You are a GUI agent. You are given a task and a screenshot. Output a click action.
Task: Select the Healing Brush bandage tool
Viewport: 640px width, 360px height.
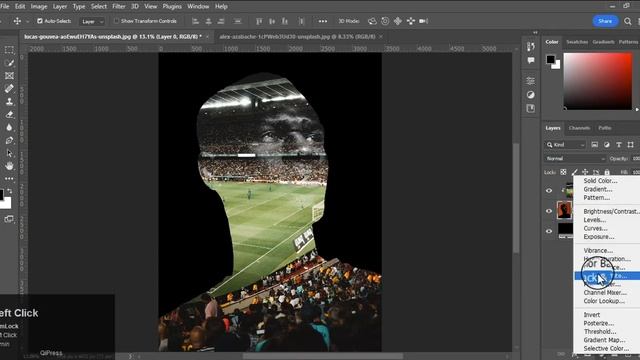click(9, 89)
